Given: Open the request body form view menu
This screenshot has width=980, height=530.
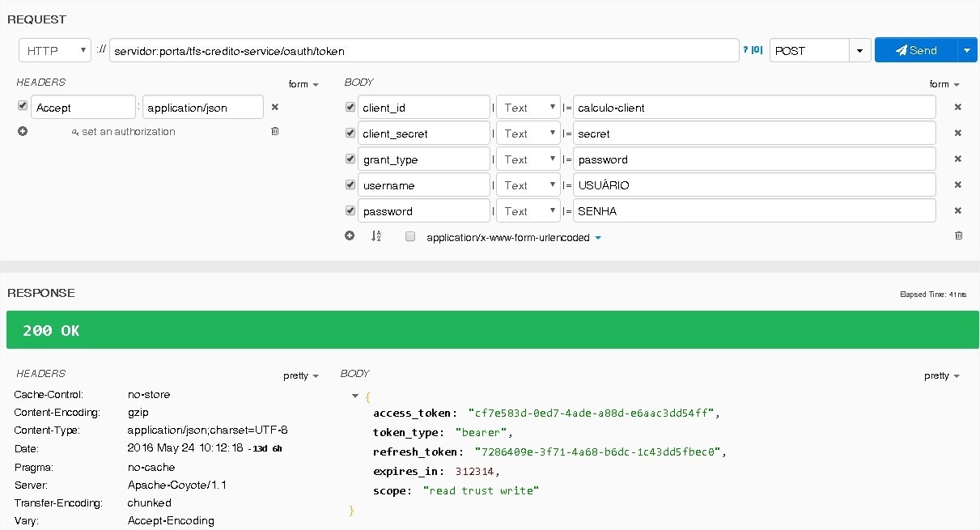Looking at the screenshot, I should [x=944, y=84].
